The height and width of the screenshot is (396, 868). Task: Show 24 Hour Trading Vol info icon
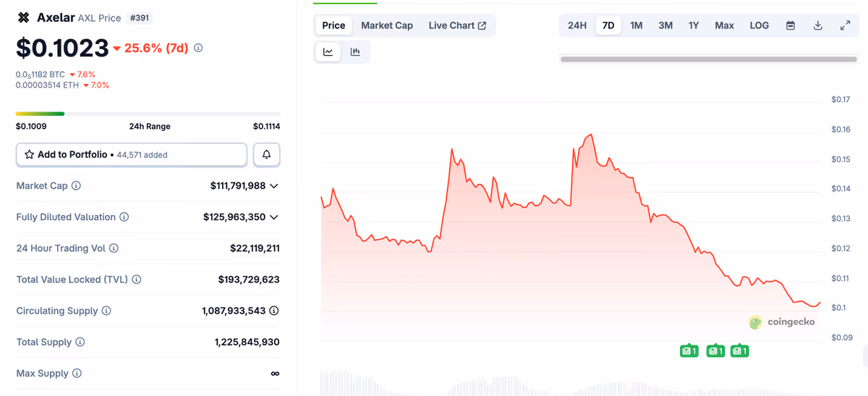click(x=114, y=248)
